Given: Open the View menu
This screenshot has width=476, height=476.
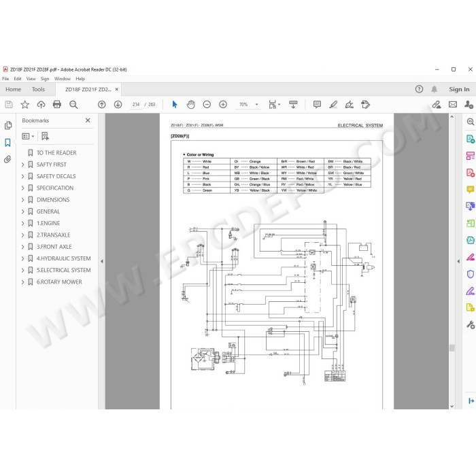Looking at the screenshot, I should click(x=31, y=79).
